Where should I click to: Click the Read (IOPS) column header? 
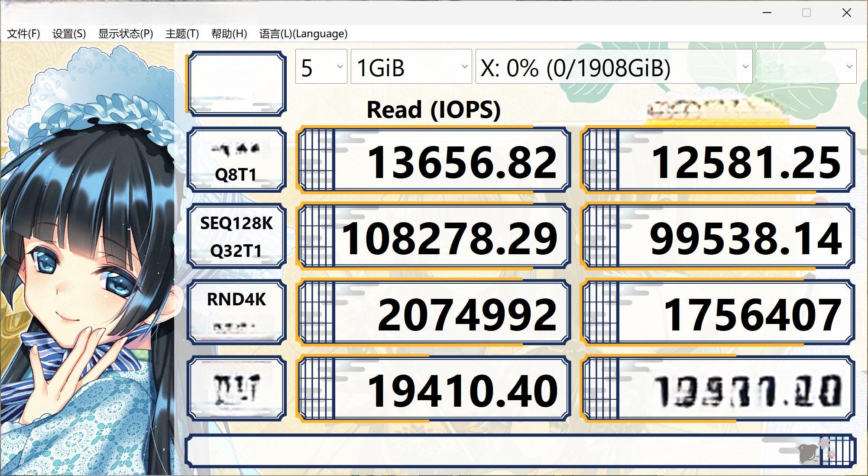[434, 109]
